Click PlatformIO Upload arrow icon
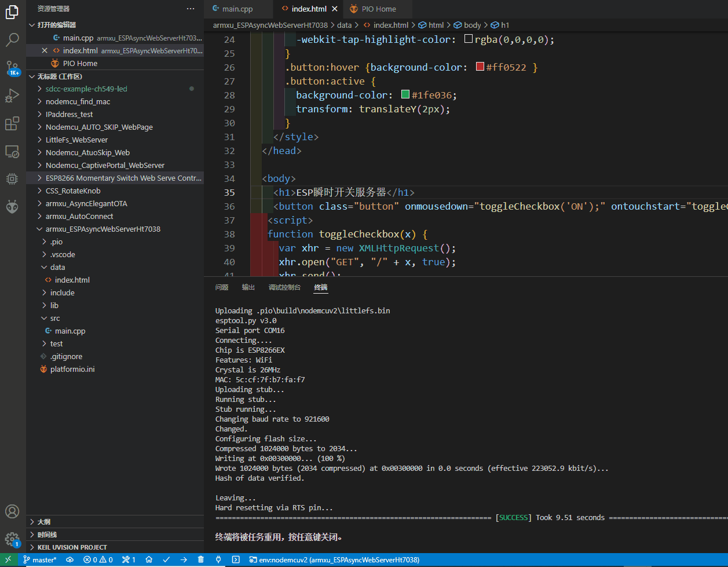The height and width of the screenshot is (567, 728). (x=184, y=560)
